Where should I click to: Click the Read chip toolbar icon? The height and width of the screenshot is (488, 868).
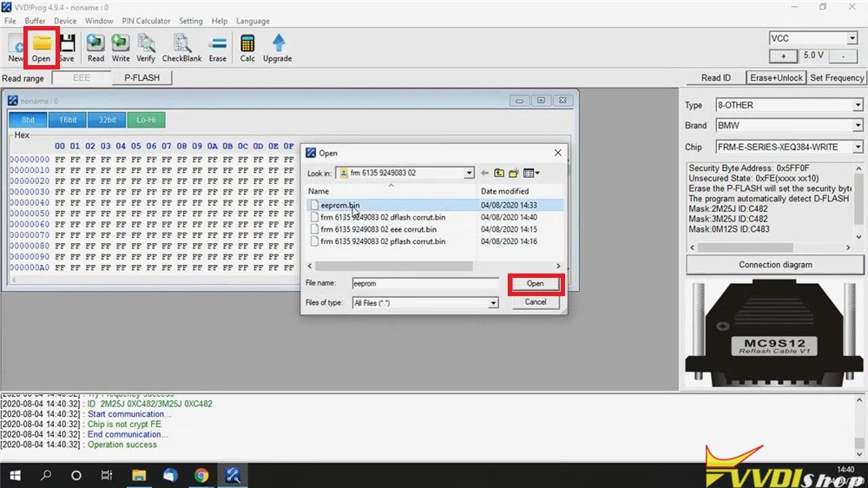click(x=95, y=47)
